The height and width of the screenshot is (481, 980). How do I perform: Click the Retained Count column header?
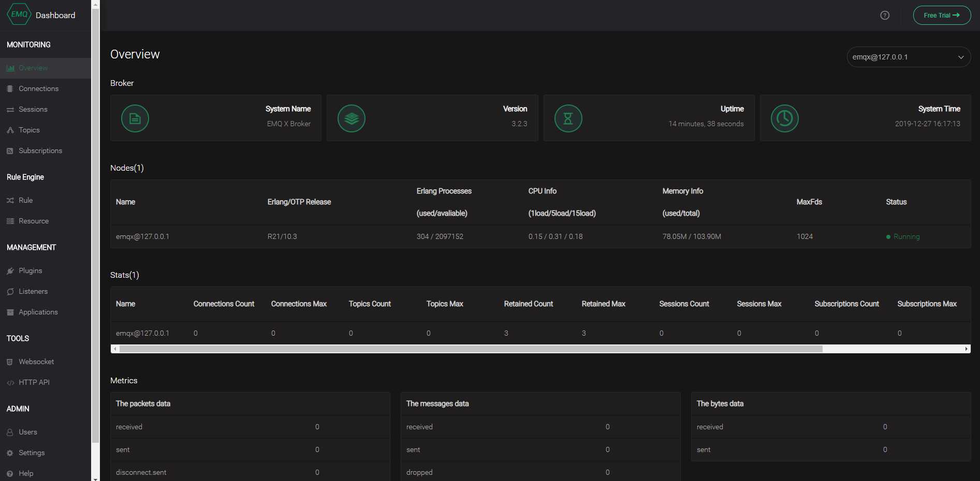coord(529,304)
